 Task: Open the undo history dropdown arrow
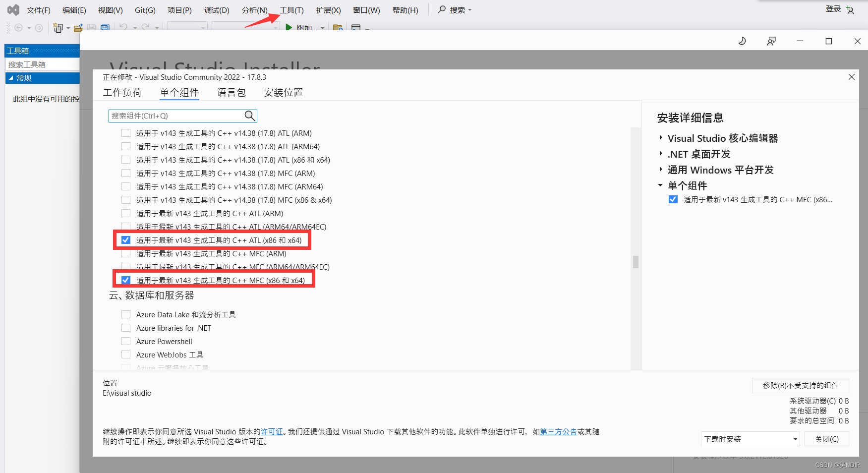(135, 28)
